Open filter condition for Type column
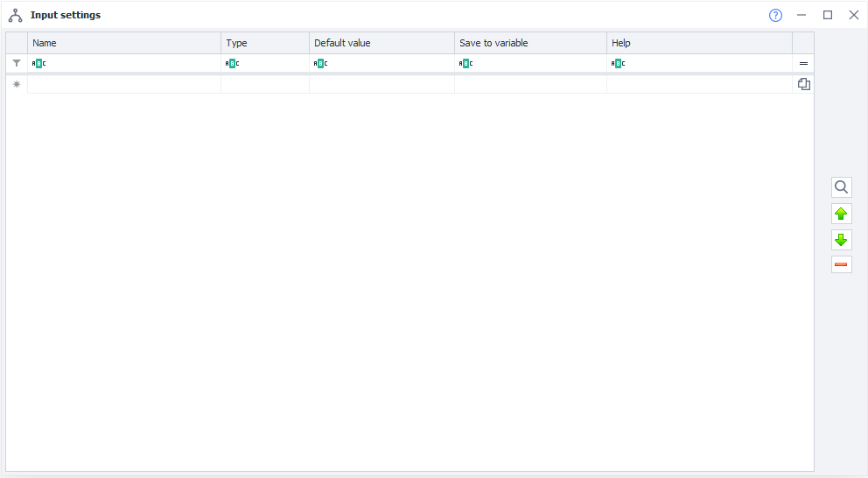The image size is (868, 478). pyautogui.click(x=232, y=63)
